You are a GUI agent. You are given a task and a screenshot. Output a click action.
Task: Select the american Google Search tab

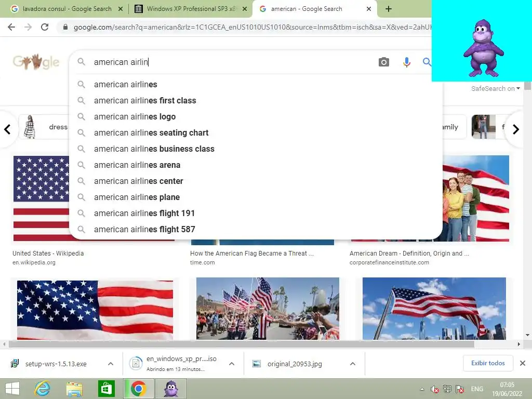[x=314, y=9]
